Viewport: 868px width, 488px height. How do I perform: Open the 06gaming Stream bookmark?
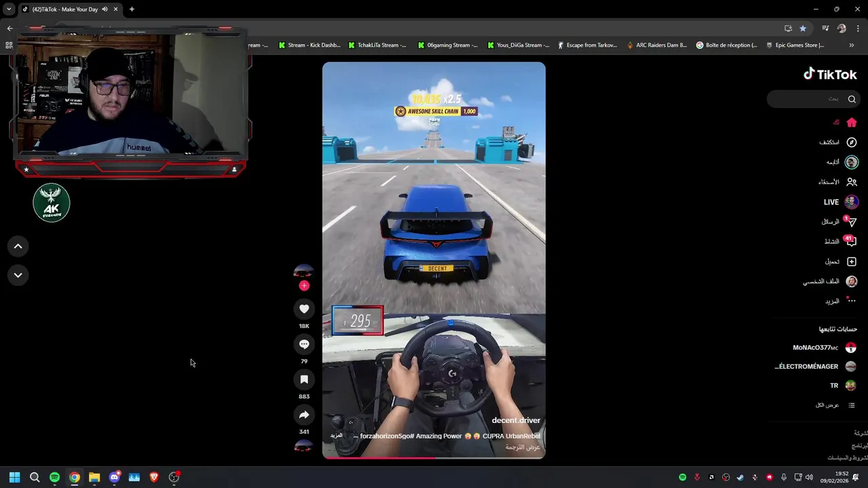(448, 45)
